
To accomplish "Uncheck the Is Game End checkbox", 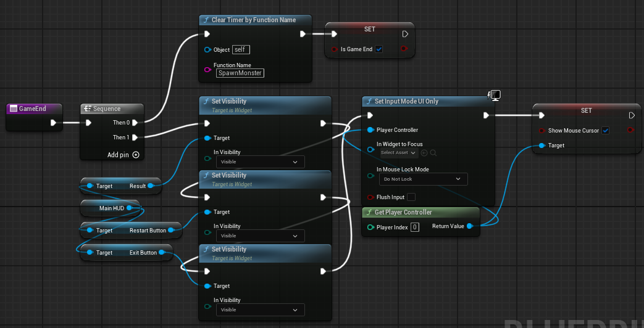I will (x=378, y=49).
